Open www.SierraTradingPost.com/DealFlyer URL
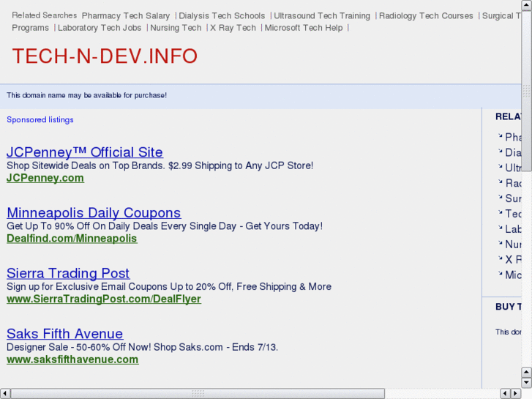Image resolution: width=532 pixels, height=399 pixels. click(104, 299)
